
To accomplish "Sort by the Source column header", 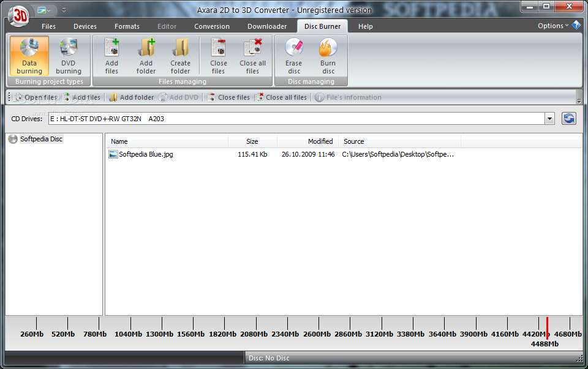I will [x=400, y=141].
